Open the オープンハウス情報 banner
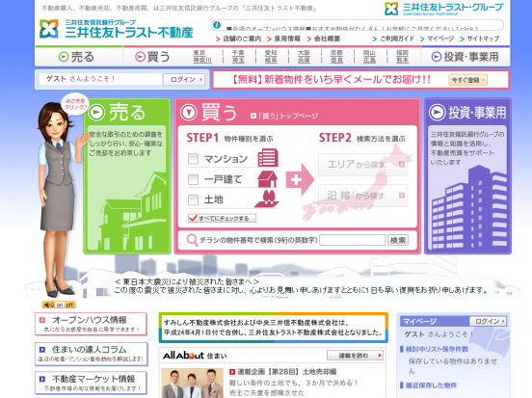The height and width of the screenshot is (398, 532). click(x=91, y=324)
